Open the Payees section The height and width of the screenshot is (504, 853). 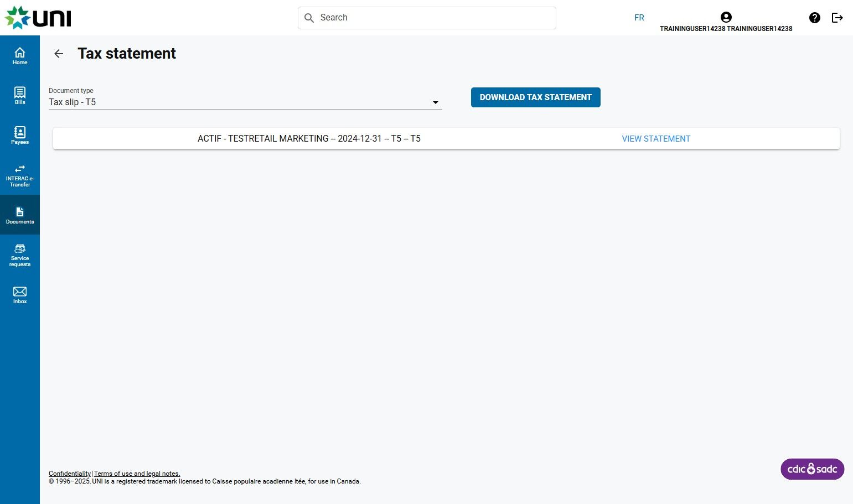click(x=20, y=135)
